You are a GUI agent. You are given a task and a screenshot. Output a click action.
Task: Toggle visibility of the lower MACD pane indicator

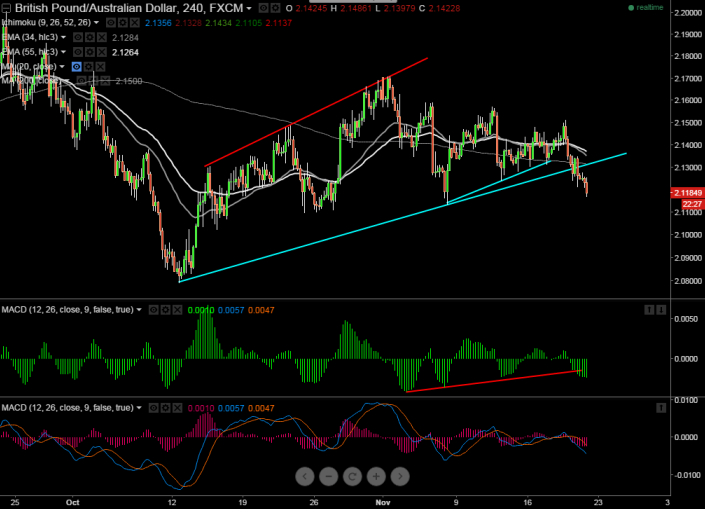pyautogui.click(x=154, y=408)
